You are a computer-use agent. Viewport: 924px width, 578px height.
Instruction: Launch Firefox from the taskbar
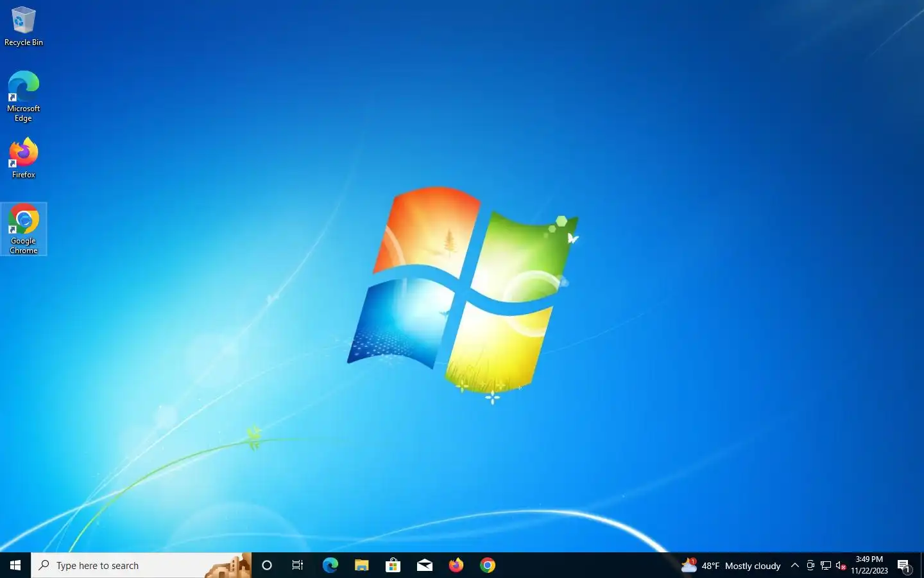click(456, 565)
